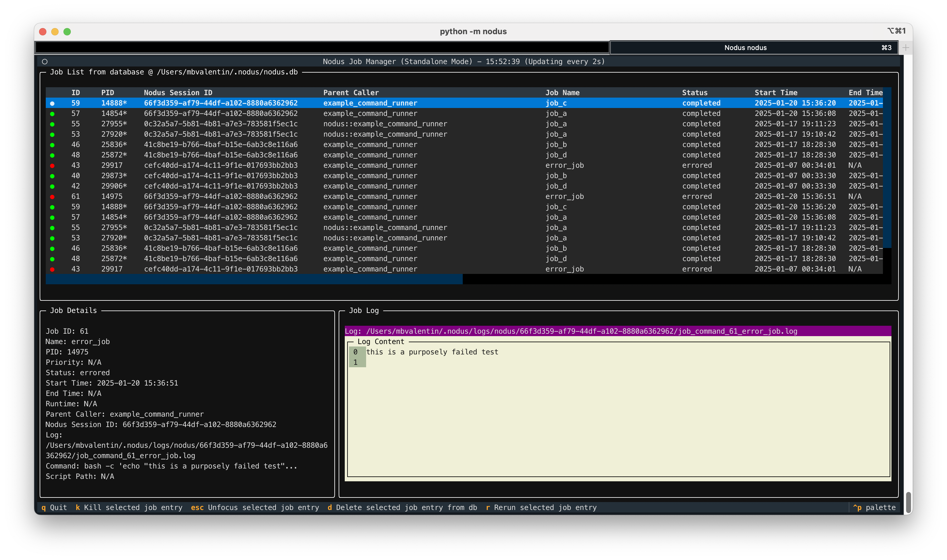Click the green zoom window button
The image size is (947, 560).
click(67, 32)
